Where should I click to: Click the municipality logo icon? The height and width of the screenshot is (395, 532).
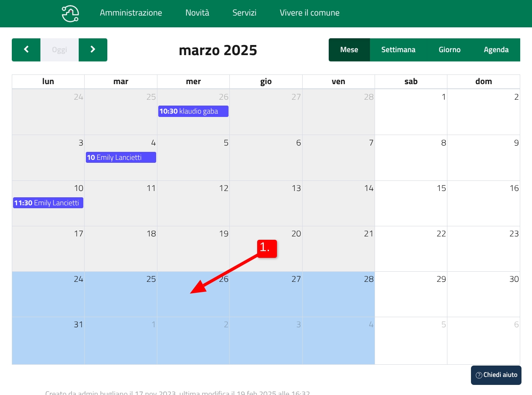[70, 13]
